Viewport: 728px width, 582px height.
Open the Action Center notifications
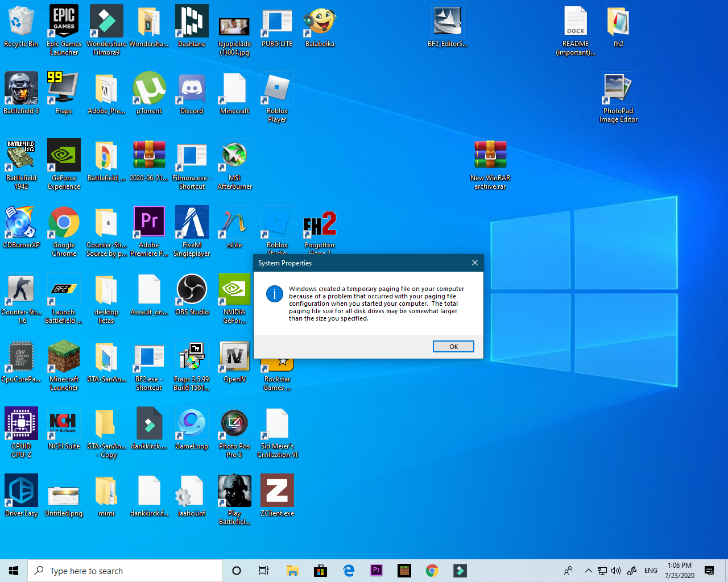709,571
